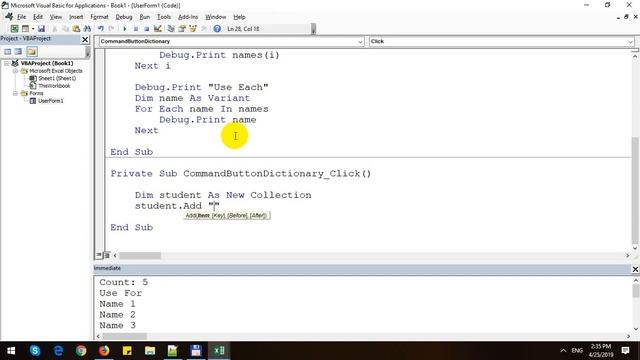Screen dimensions: 640x360
Task: Open Firefox from the taskbar
Action: coord(104,351)
